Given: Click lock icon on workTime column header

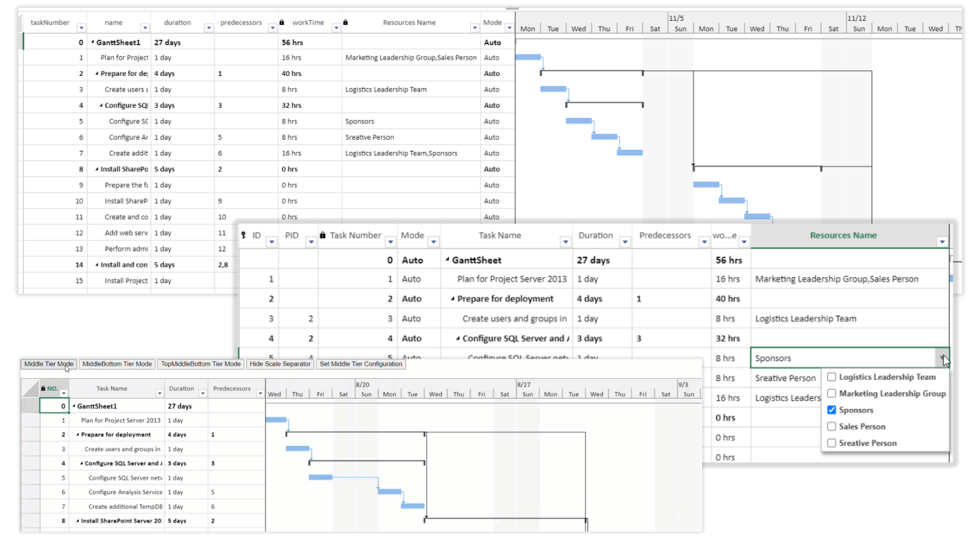Looking at the screenshot, I should [282, 22].
